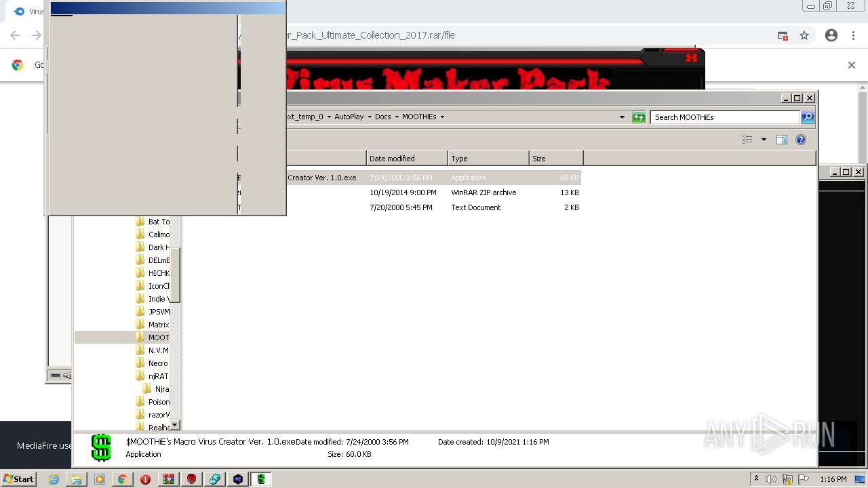
Task: Select the AutoPlay breadcrumb segment
Action: [349, 117]
